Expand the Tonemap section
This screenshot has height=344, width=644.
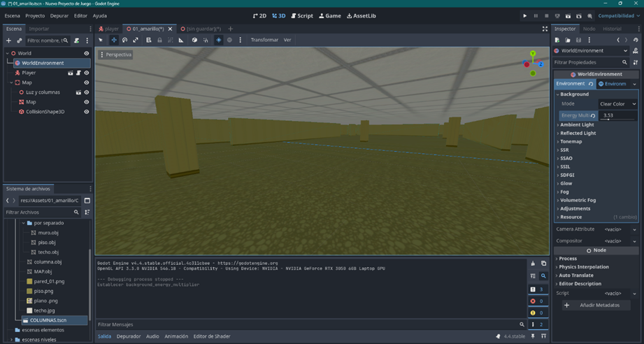571,141
